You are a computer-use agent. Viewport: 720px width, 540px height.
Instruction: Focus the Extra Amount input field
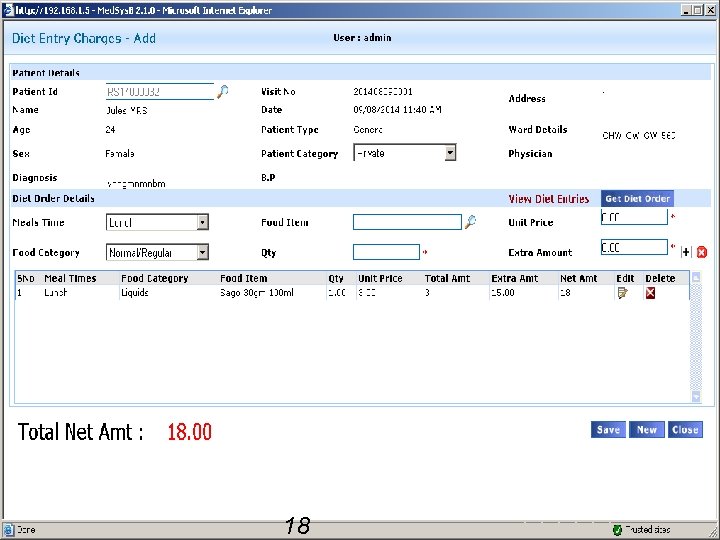coord(634,247)
